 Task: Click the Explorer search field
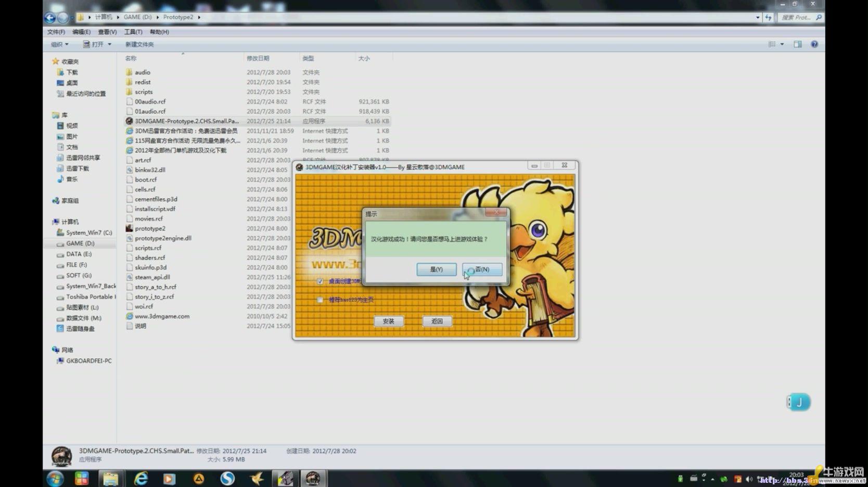[800, 17]
